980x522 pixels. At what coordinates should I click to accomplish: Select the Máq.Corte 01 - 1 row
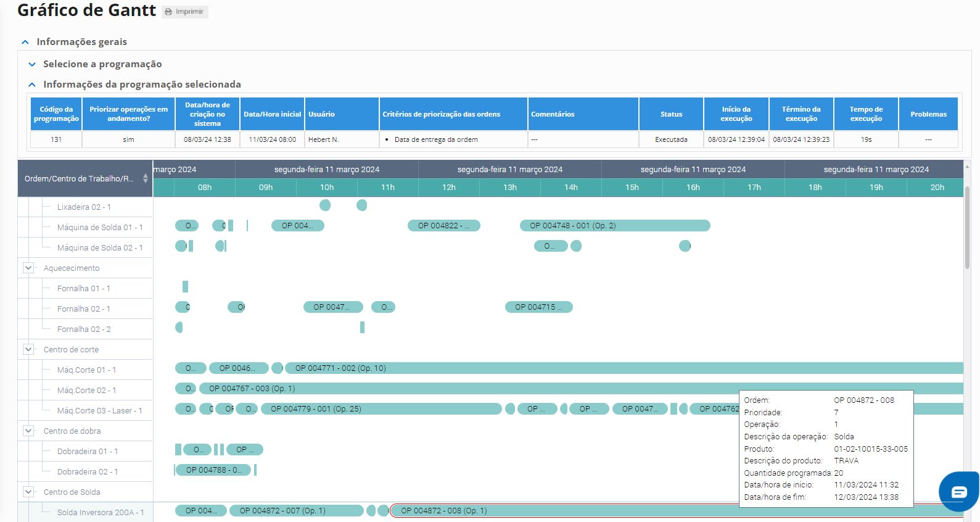[85, 370]
